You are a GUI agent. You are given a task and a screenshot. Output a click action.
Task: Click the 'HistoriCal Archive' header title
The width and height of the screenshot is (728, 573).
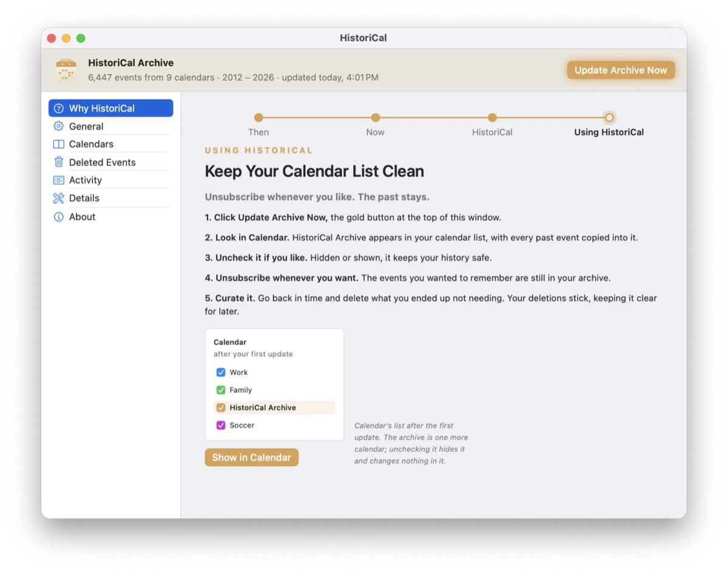point(131,63)
